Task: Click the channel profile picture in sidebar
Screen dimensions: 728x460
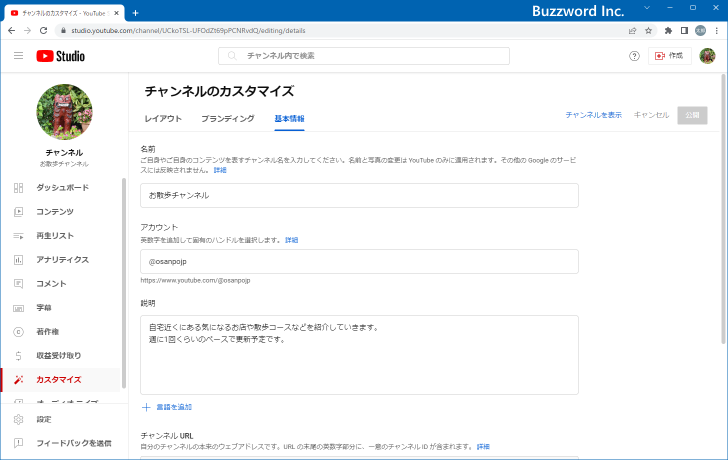Action: (x=65, y=112)
